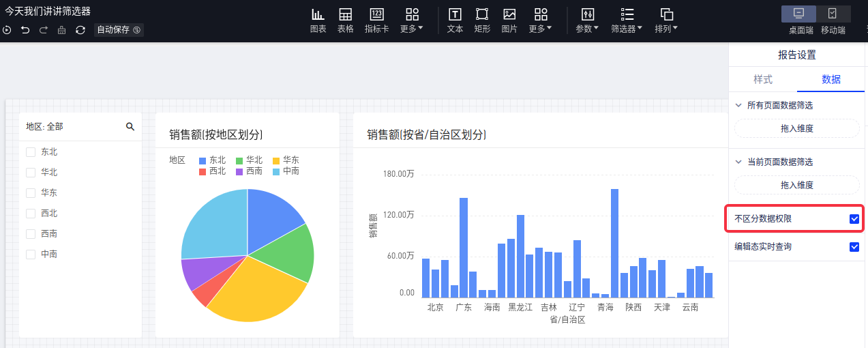Open the 参数 dropdown in toolbar
This screenshot has width=868, height=348.
click(587, 20)
